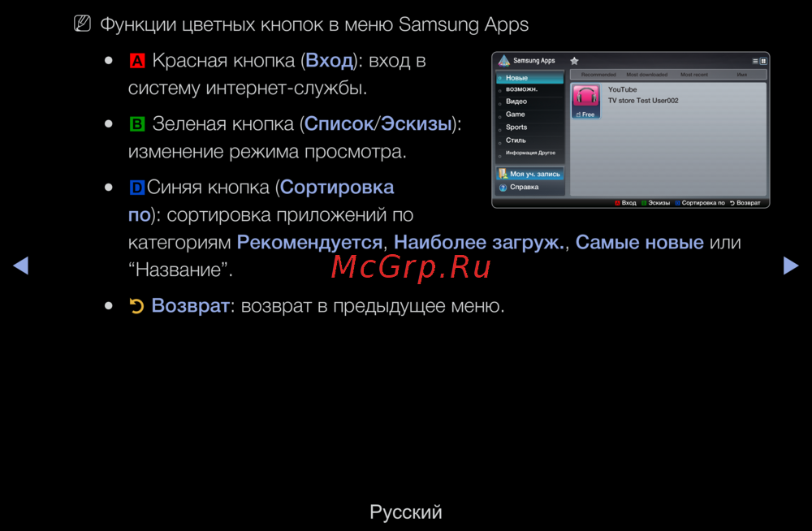
Task: Click the Samsung Apps logo icon
Action: coord(503,61)
